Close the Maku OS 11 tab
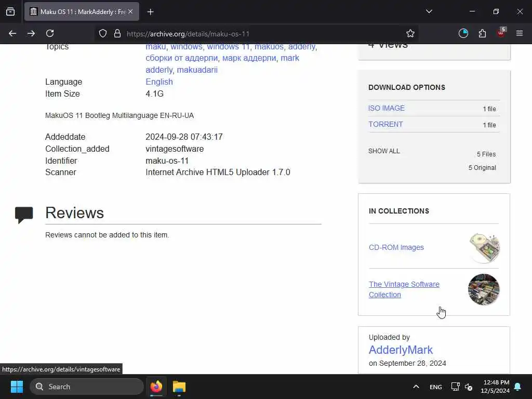Screen dimensions: 532x399 click(130, 11)
